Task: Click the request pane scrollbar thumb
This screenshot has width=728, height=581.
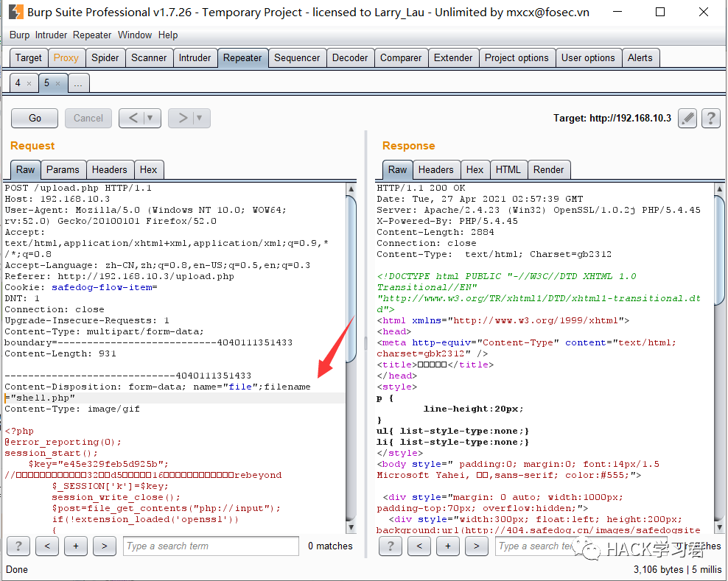Action: click(x=351, y=278)
